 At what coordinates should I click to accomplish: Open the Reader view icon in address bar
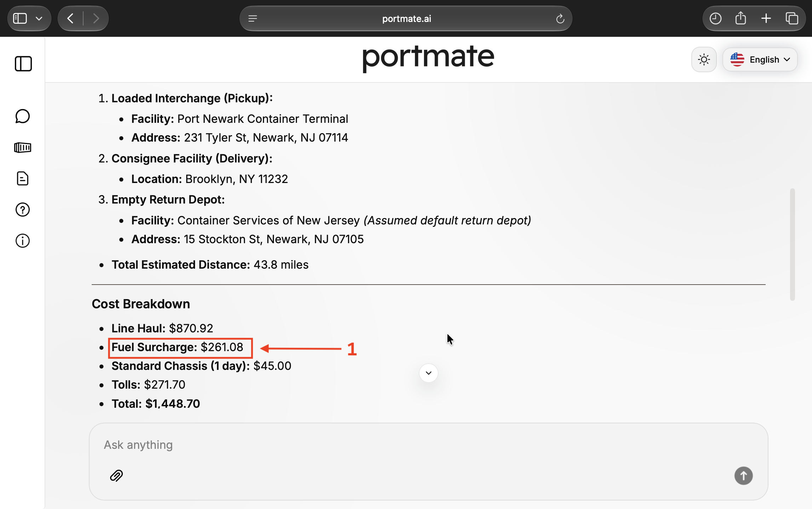click(x=253, y=18)
